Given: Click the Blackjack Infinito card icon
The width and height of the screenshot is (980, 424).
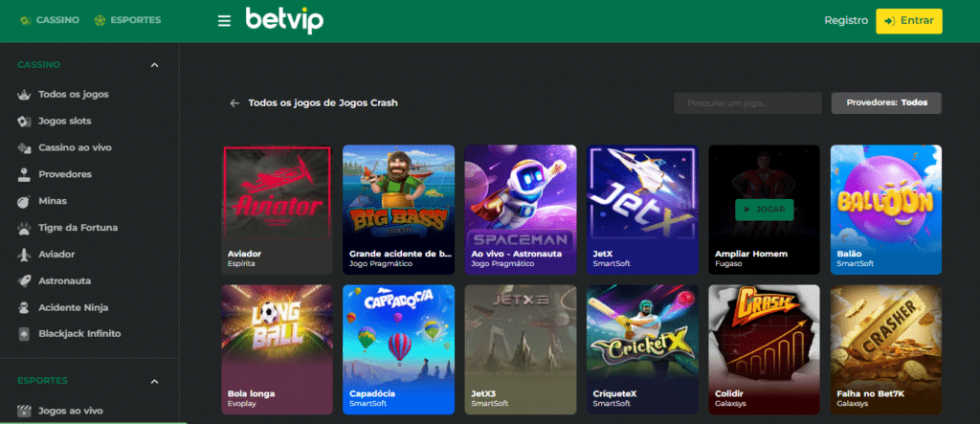Looking at the screenshot, I should (24, 334).
